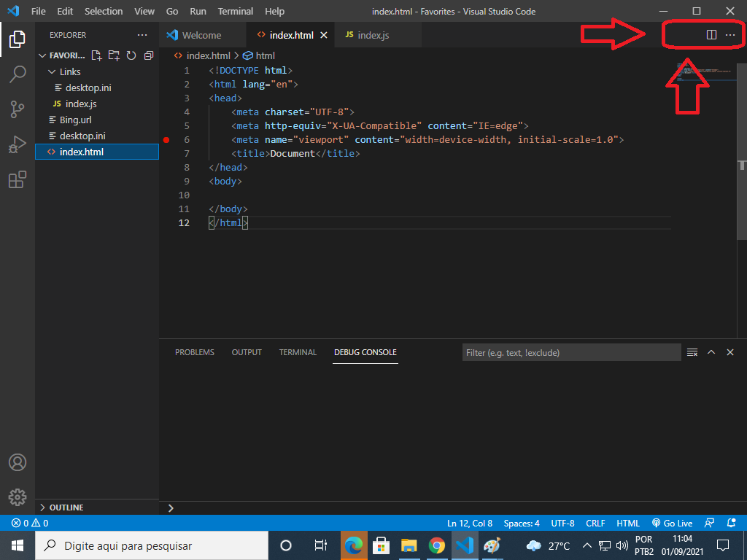
Task: Select the DEBUG CONSOLE panel tab
Action: 365,352
